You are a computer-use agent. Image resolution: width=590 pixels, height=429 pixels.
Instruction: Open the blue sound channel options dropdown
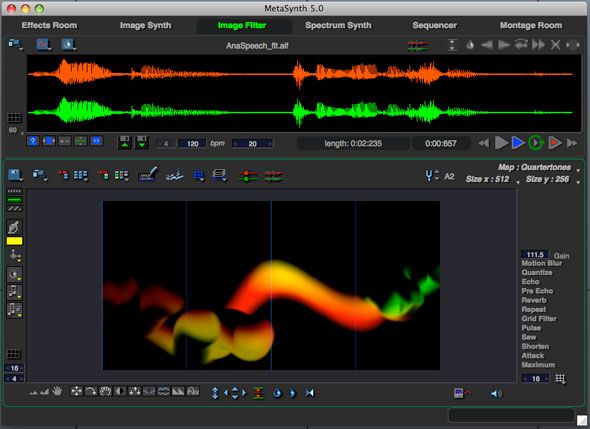[x=68, y=44]
